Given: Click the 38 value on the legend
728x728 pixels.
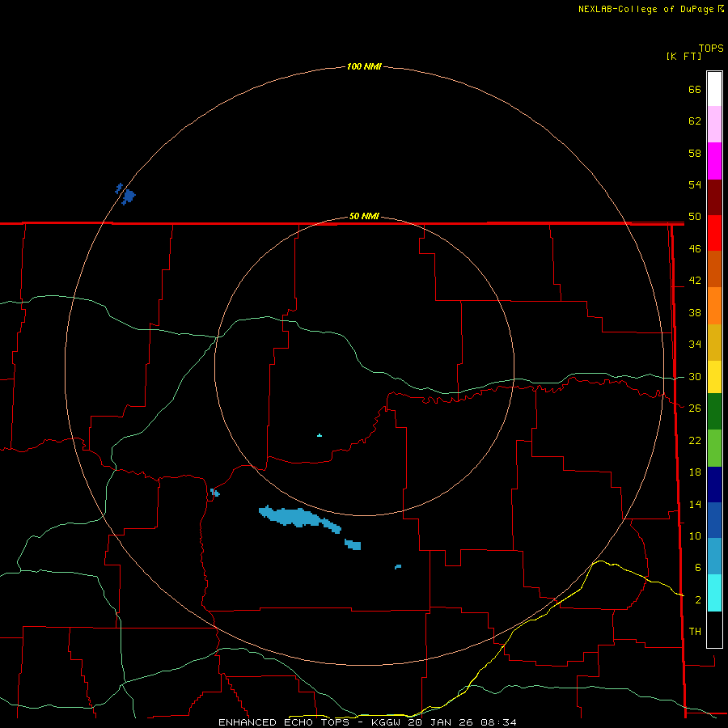Looking at the screenshot, I should pos(695,313).
